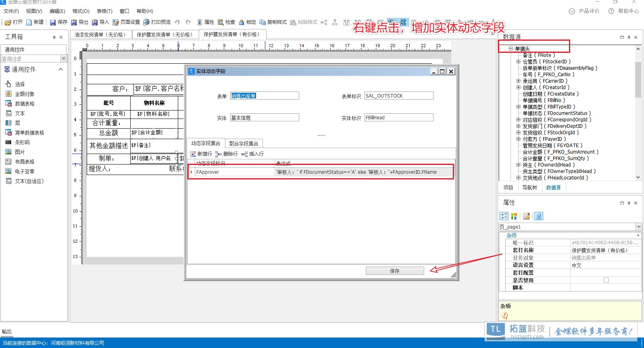The height and width of the screenshot is (348, 644).
Task: Open the 格式(O) menu
Action: (x=81, y=11)
